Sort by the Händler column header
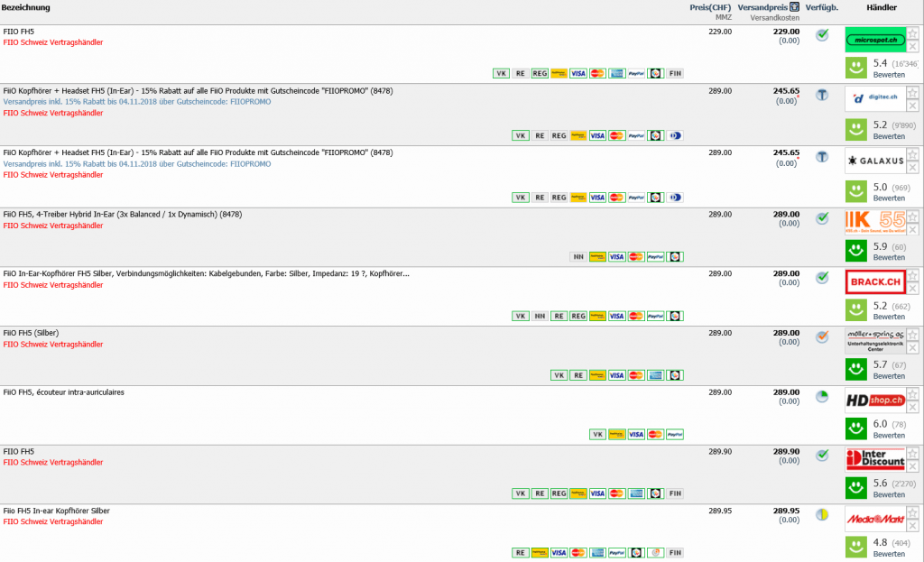The height and width of the screenshot is (562, 924). click(882, 7)
